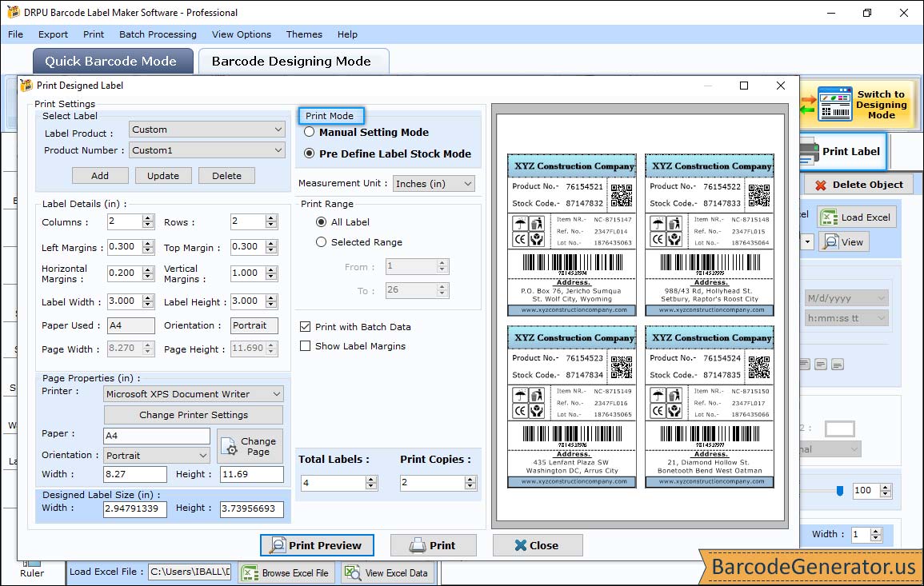The height and width of the screenshot is (586, 924).
Task: Click top-left label preview thumbnail
Action: 572,235
